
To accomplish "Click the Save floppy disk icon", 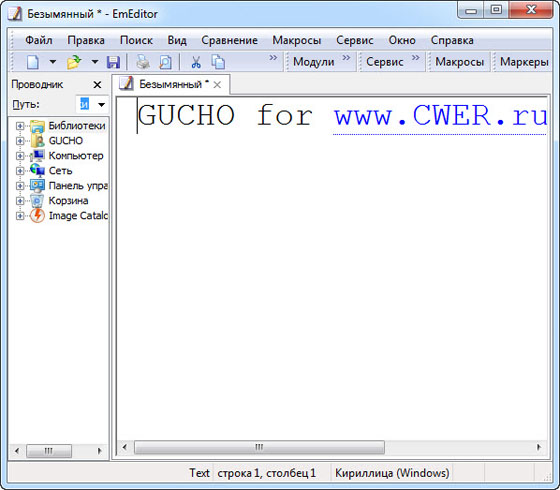I will pos(113,62).
